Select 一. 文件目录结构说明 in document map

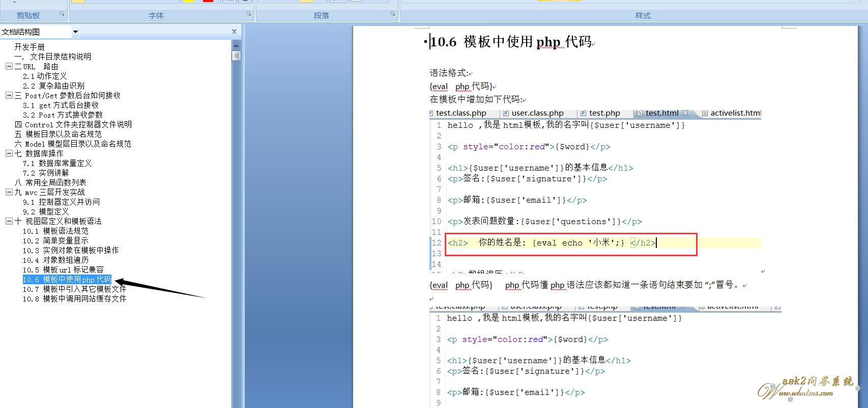[53, 57]
